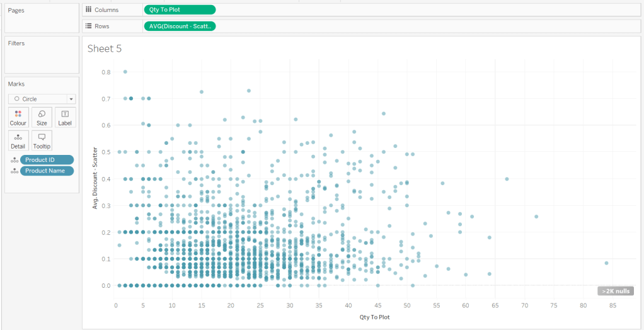Open the Tooltip marks card button
Screen dimensions: 644x330
pos(42,140)
